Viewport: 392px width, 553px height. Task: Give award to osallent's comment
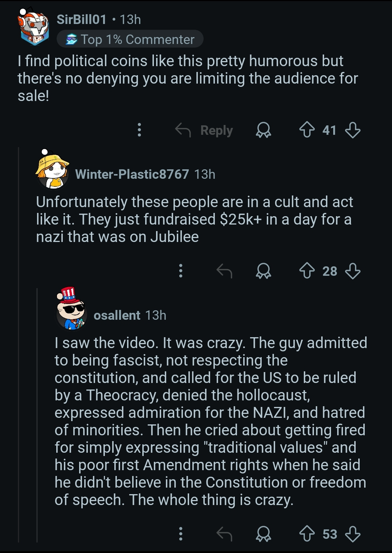(x=263, y=534)
